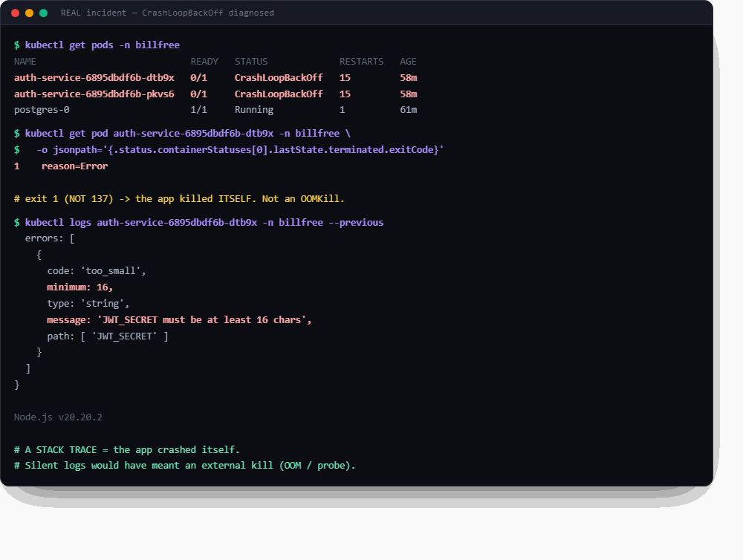Click the NAME column header
This screenshot has height=560, width=743.
pyautogui.click(x=25, y=62)
